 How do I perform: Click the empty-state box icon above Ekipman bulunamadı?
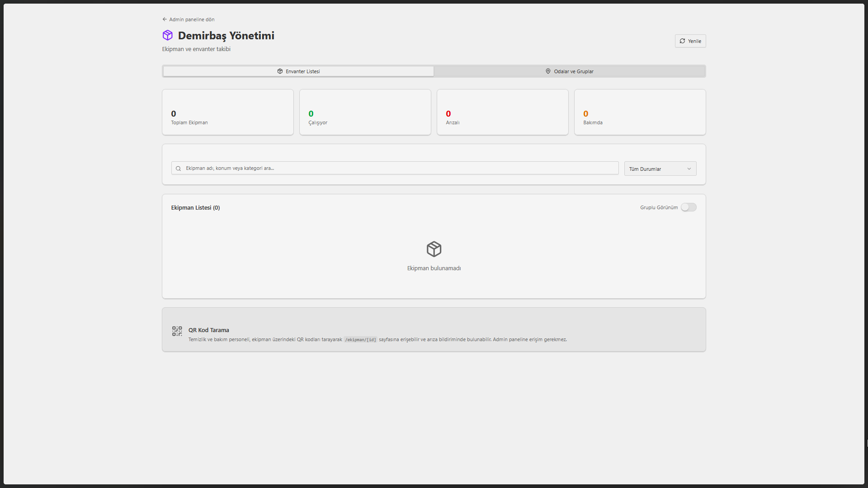tap(434, 249)
